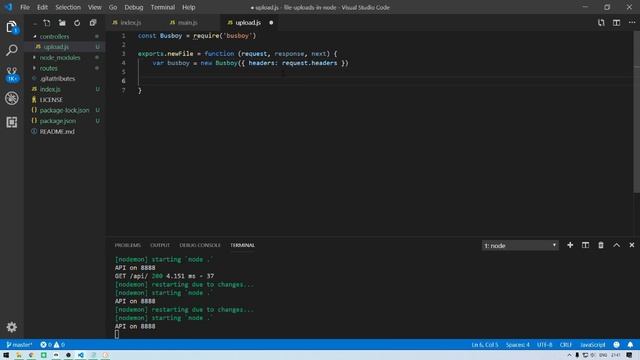Screen dimensions: 640x360
Task: Show hidden system tray icons
Action: point(569,355)
